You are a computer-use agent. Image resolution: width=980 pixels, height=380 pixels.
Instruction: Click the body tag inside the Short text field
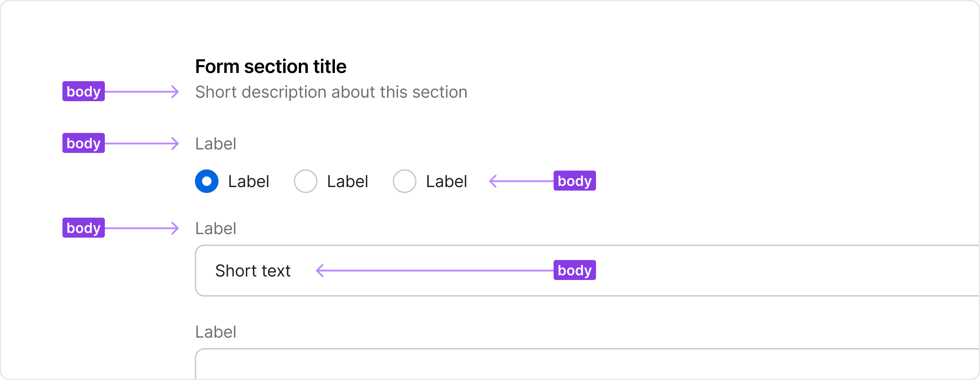coord(574,270)
